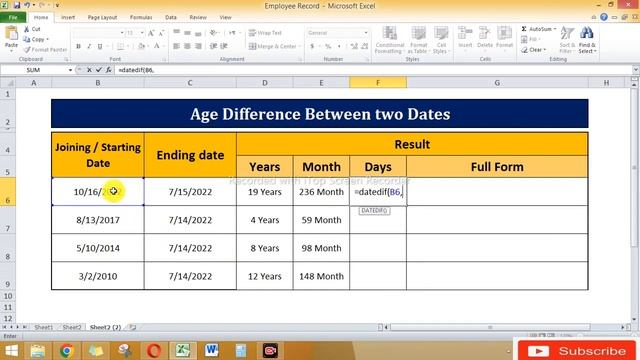Viewport: 640px width, 360px height.
Task: Open Microsoft Word from the taskbar
Action: [x=211, y=351]
